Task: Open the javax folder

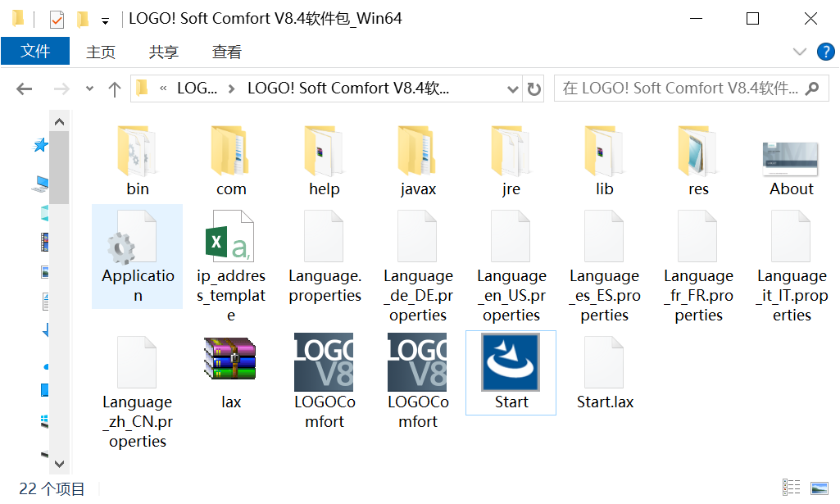Action: 418,161
